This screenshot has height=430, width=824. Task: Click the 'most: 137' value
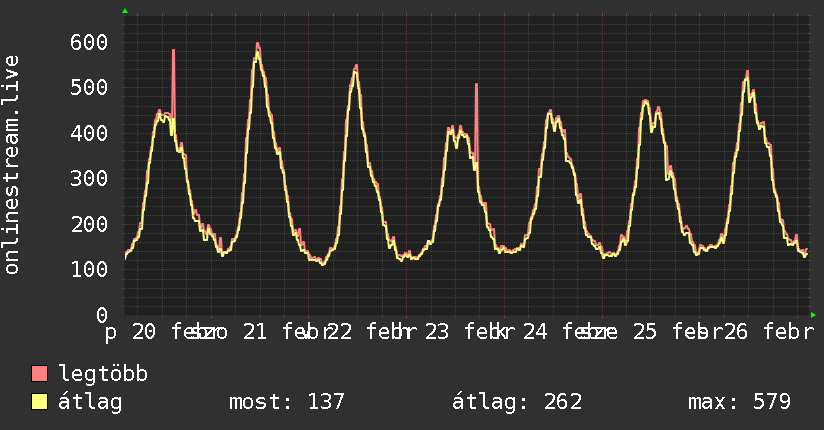click(x=287, y=402)
